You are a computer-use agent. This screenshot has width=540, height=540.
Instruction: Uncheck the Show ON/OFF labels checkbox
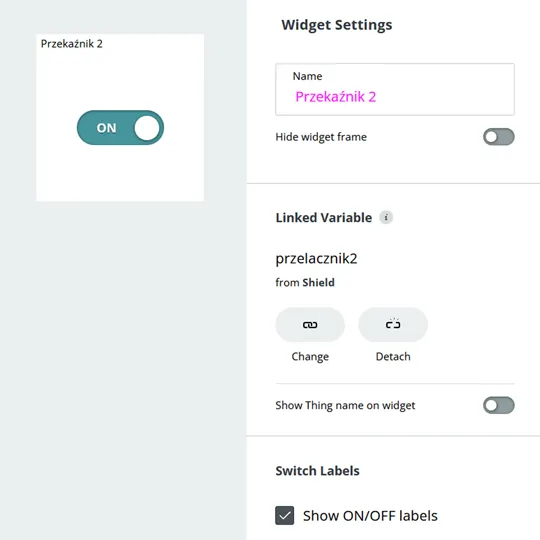(x=284, y=515)
